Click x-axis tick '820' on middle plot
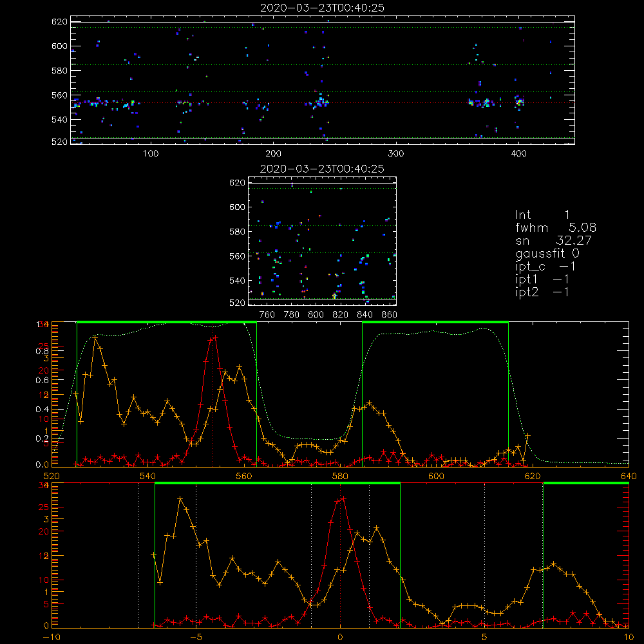Image resolution: width=644 pixels, height=644 pixels. click(x=341, y=315)
